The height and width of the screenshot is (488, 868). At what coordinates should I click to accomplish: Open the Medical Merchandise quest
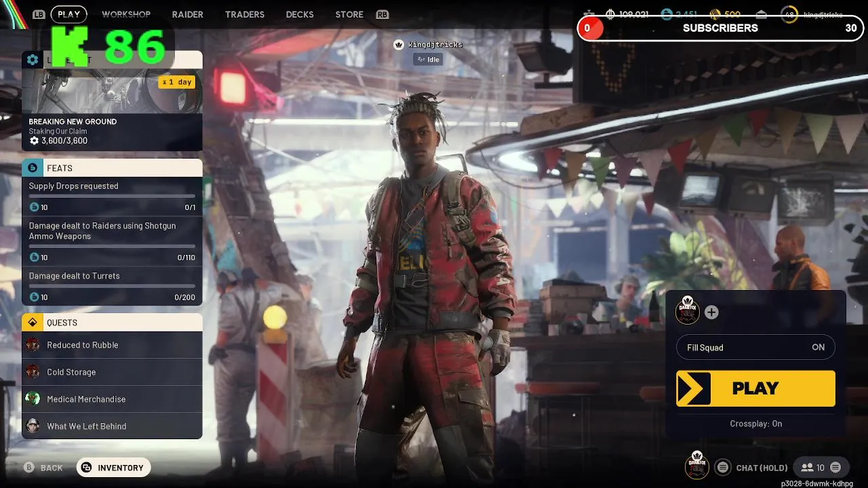tap(112, 399)
